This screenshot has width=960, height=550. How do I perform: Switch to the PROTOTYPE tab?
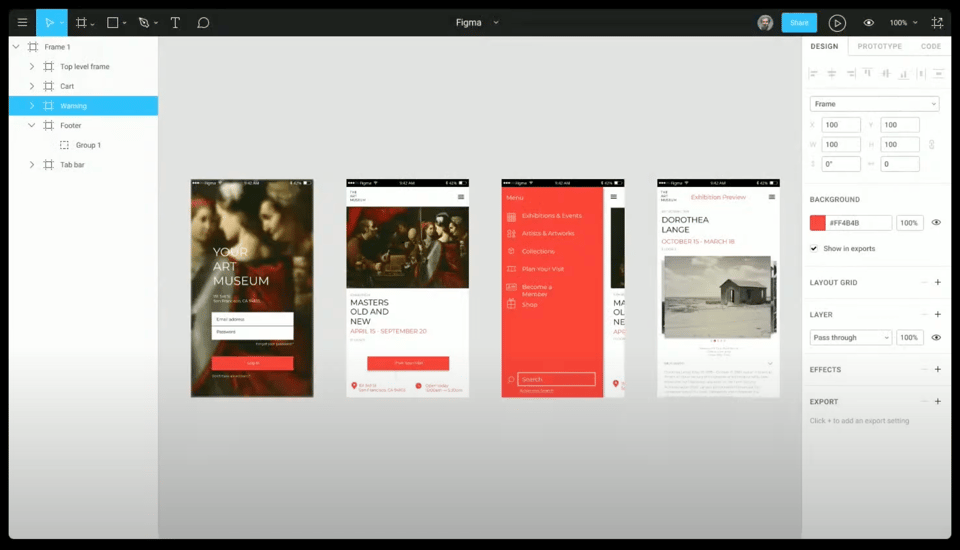(879, 47)
